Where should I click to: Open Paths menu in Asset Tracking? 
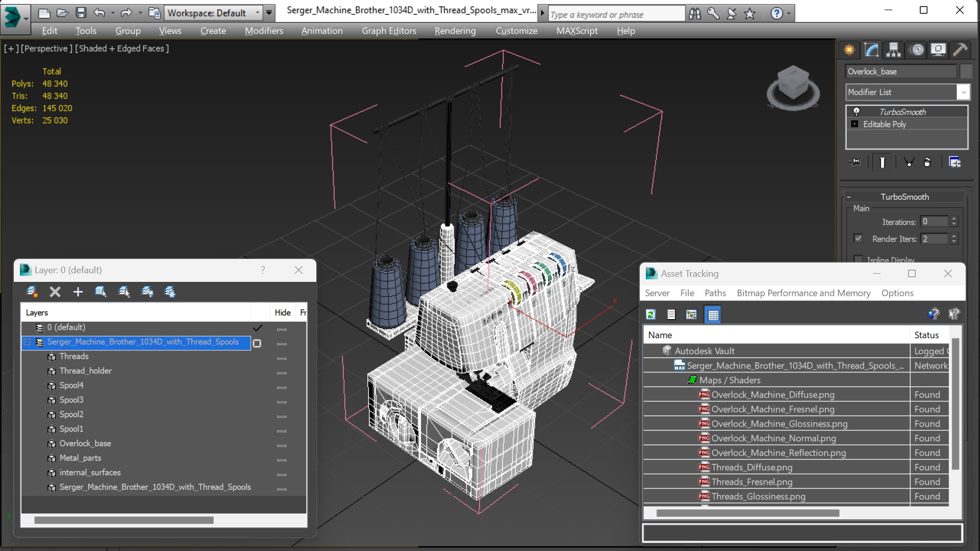coord(715,293)
